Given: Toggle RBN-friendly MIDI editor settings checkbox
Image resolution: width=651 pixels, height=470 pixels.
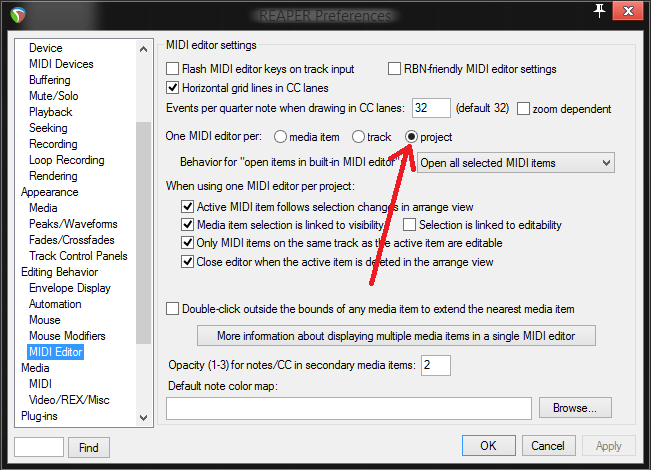Looking at the screenshot, I should [x=394, y=69].
